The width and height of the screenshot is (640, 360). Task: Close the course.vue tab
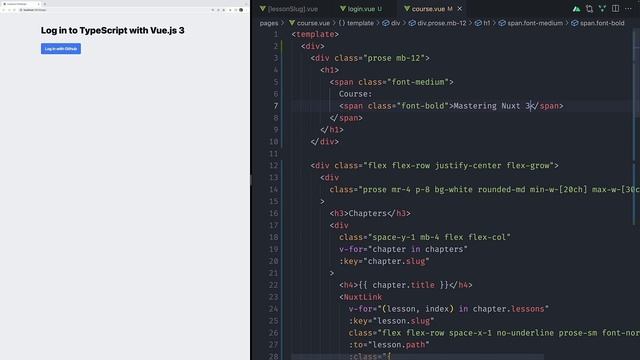pyautogui.click(x=460, y=9)
